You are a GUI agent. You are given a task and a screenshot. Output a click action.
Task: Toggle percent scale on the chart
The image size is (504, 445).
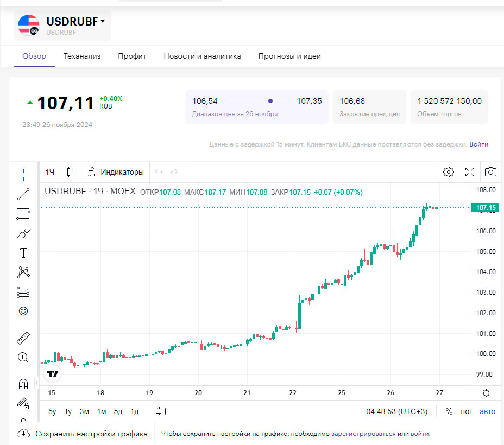449,411
